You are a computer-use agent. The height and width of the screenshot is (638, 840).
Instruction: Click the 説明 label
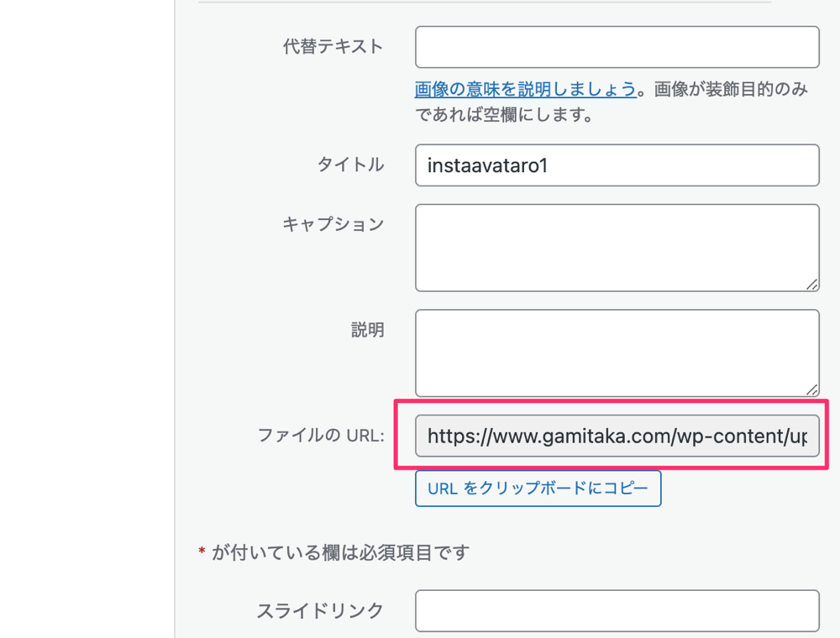[x=368, y=330]
